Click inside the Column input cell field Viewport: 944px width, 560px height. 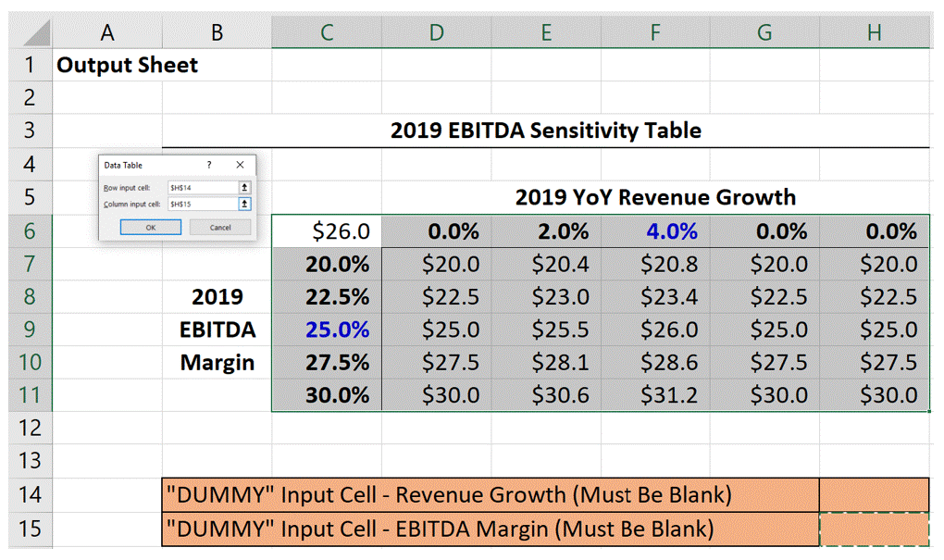tap(199, 205)
